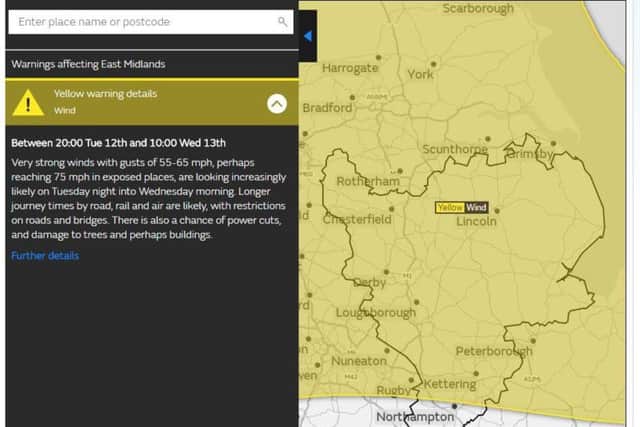Click the York label on the map
The height and width of the screenshot is (427, 640).
coord(420,74)
